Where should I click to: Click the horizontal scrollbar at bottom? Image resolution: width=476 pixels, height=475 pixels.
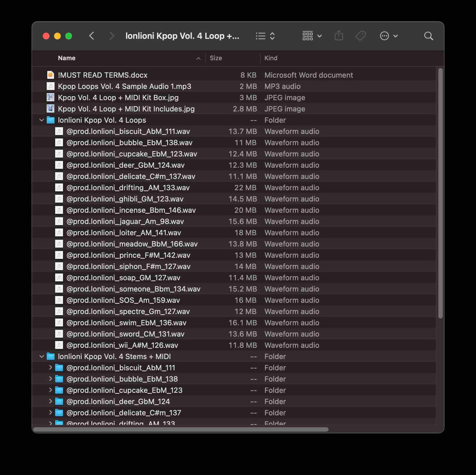(181, 429)
